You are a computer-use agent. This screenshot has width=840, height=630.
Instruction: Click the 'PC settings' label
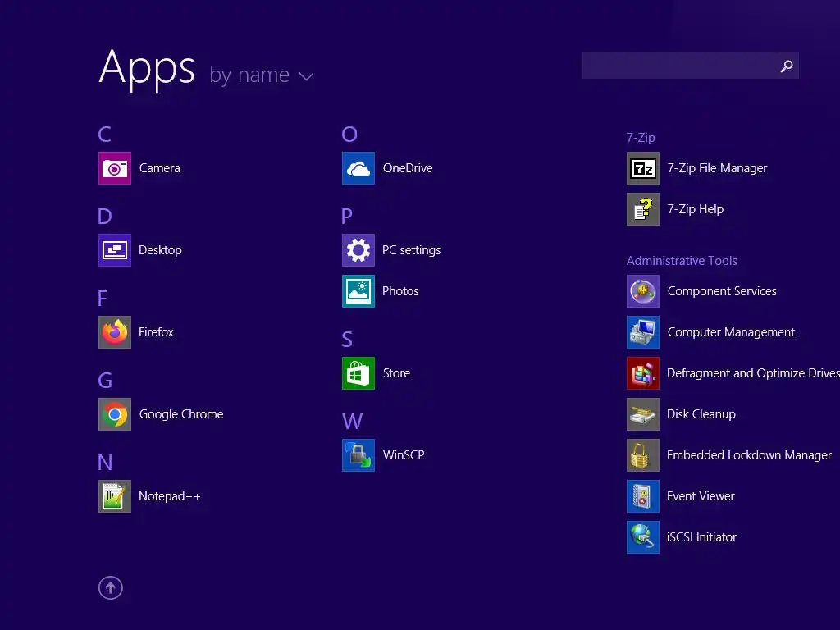point(412,250)
